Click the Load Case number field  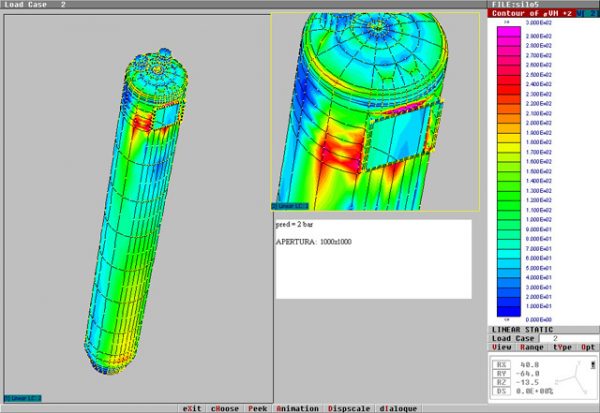click(569, 338)
